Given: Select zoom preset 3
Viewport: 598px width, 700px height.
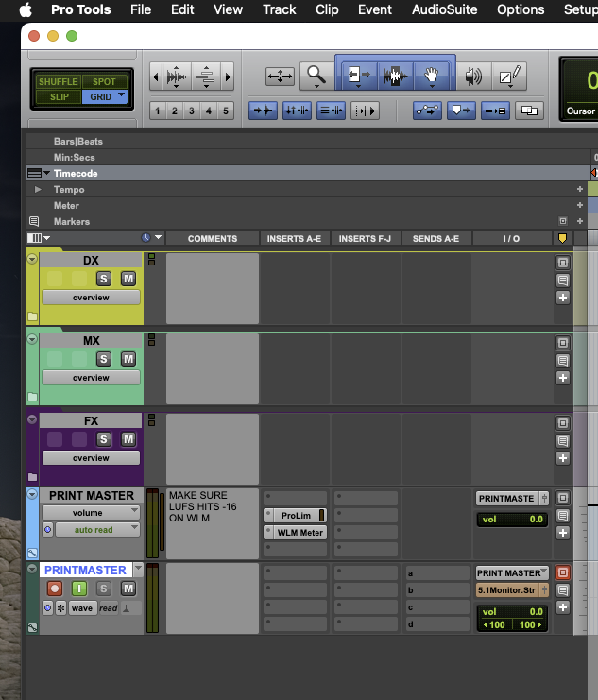Looking at the screenshot, I should point(192,111).
